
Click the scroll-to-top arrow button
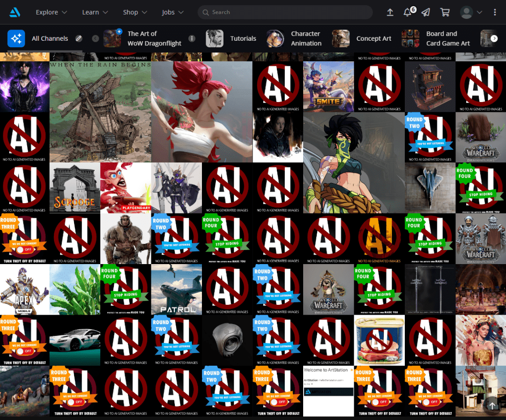click(x=492, y=405)
